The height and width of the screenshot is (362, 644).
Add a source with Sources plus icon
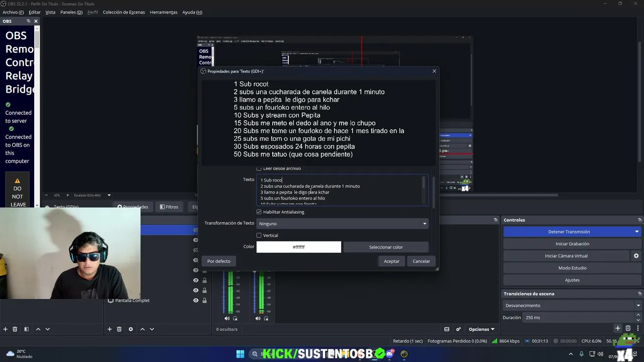coord(110,329)
